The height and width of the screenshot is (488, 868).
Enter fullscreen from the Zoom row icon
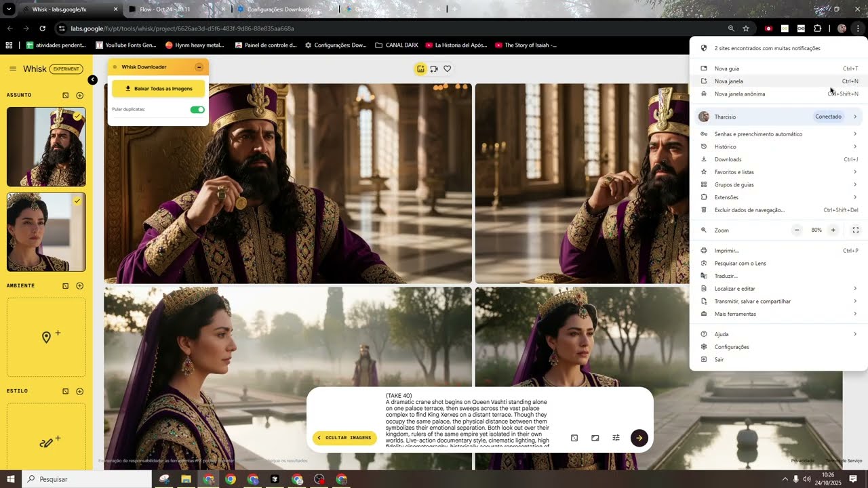tap(855, 230)
